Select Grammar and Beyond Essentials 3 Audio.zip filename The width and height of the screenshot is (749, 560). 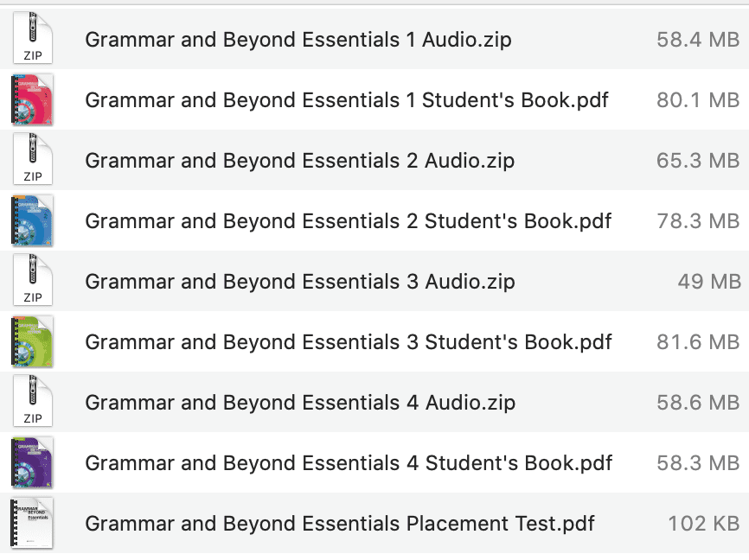pyautogui.click(x=300, y=282)
